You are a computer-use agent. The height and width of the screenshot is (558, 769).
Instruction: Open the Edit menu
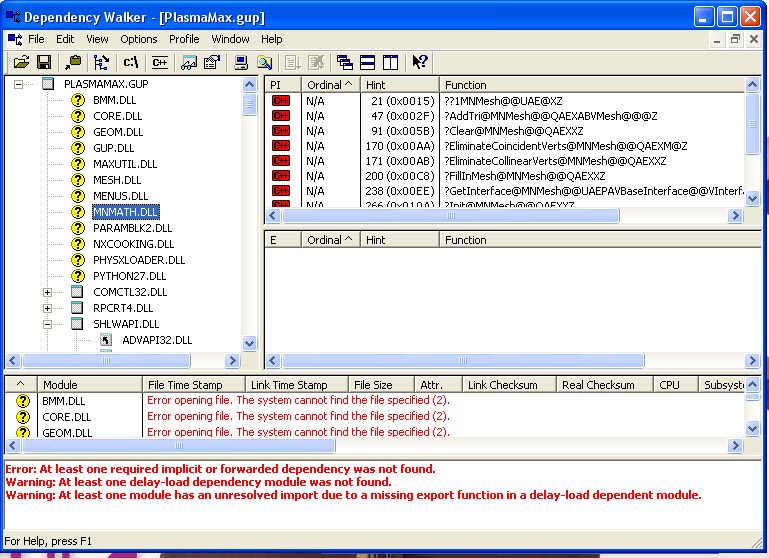65,39
